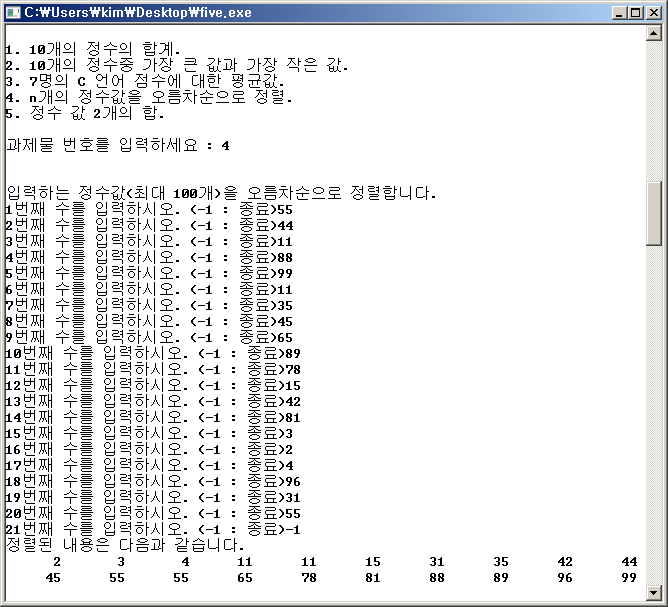Click the '18번째 수를 입력하시오' line with 96
The height and width of the screenshot is (607, 668).
(x=153, y=482)
